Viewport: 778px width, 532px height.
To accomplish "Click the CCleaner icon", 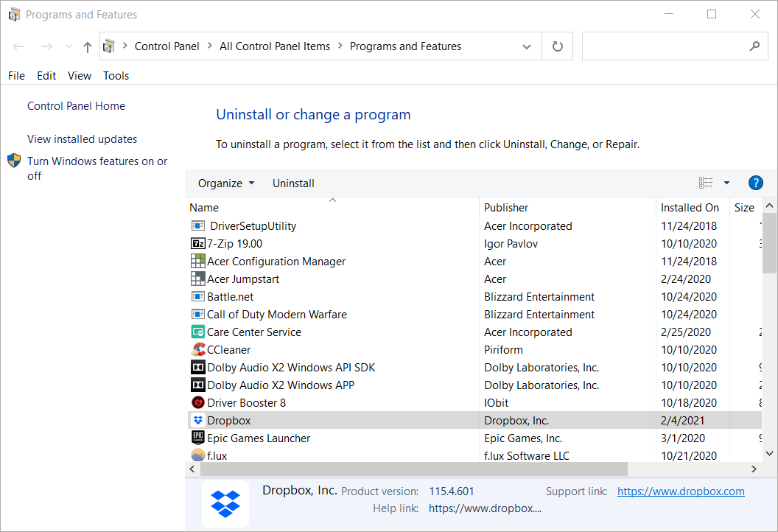I will click(x=198, y=349).
